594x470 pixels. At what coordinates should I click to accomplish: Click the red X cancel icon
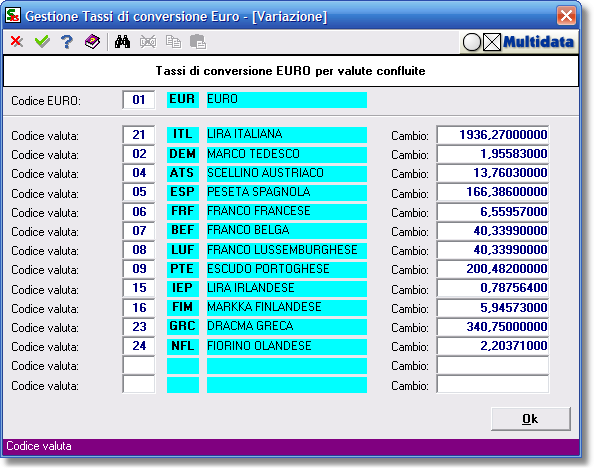pyautogui.click(x=17, y=41)
